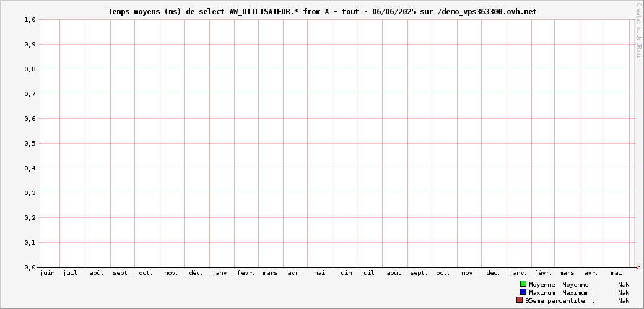The image size is (644, 309).
Task: Click the first 'janv.' x-axis label
Action: [x=221, y=273]
